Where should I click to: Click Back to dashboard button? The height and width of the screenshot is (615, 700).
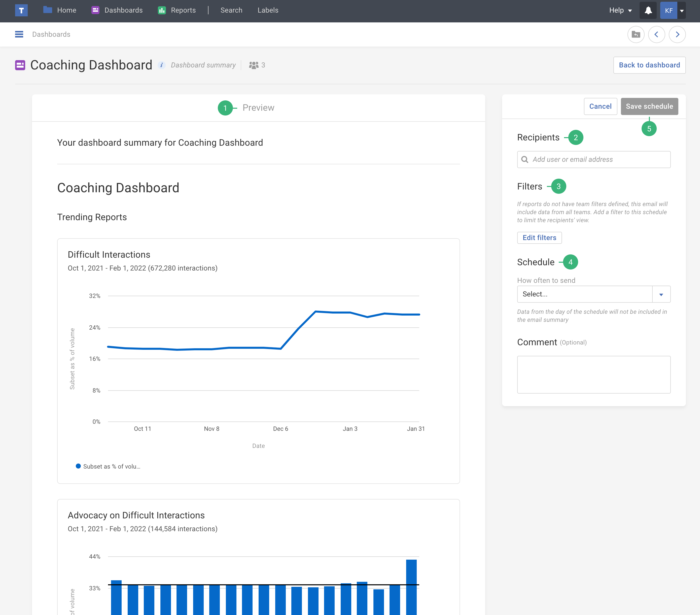pos(649,65)
